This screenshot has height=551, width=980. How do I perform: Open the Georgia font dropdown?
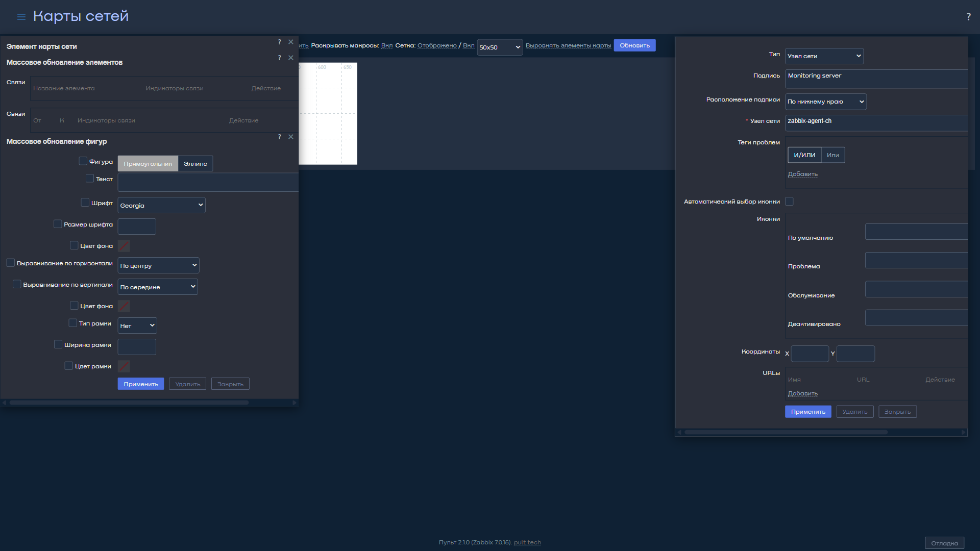(161, 205)
